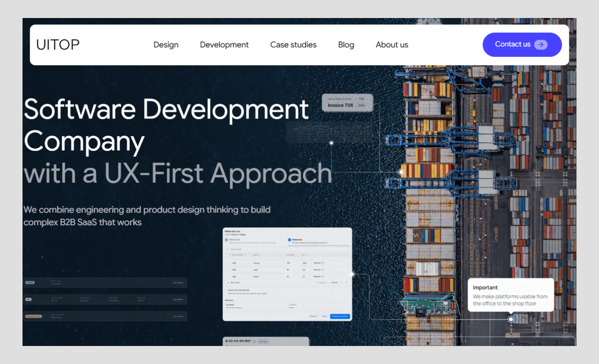The height and width of the screenshot is (364, 599).
Task: Click the Important tooltip card
Action: pyautogui.click(x=511, y=295)
